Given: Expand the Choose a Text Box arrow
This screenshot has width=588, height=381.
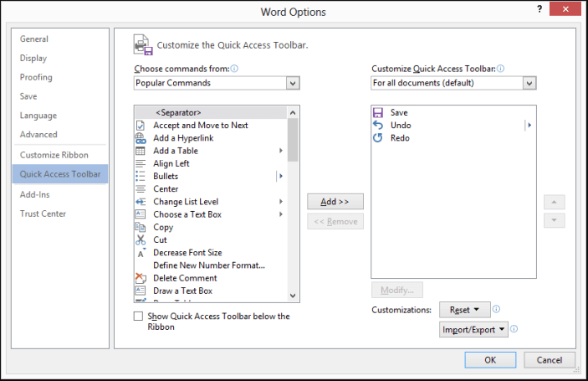Looking at the screenshot, I should 281,214.
